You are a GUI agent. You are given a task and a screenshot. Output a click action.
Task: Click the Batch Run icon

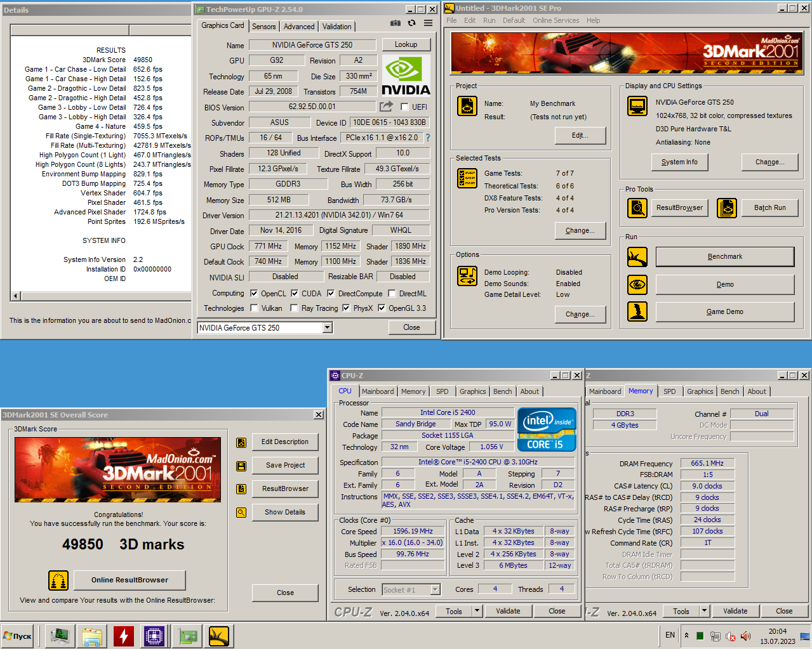point(727,207)
